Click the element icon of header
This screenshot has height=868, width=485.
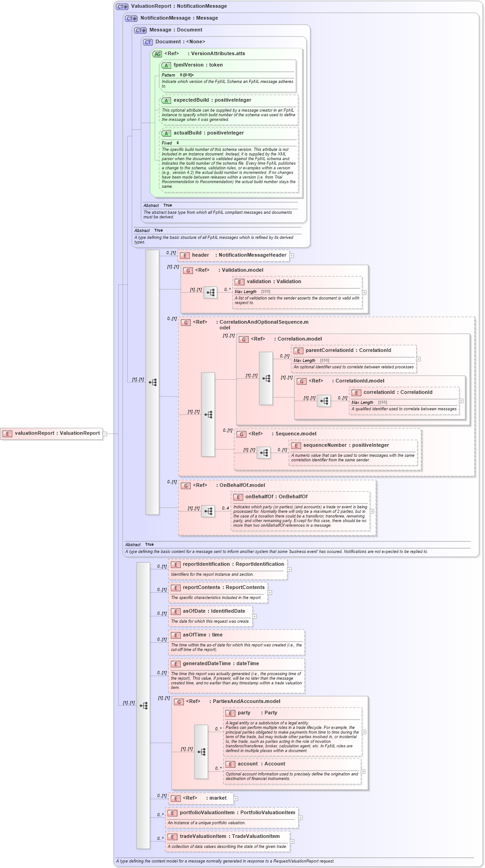185,255
